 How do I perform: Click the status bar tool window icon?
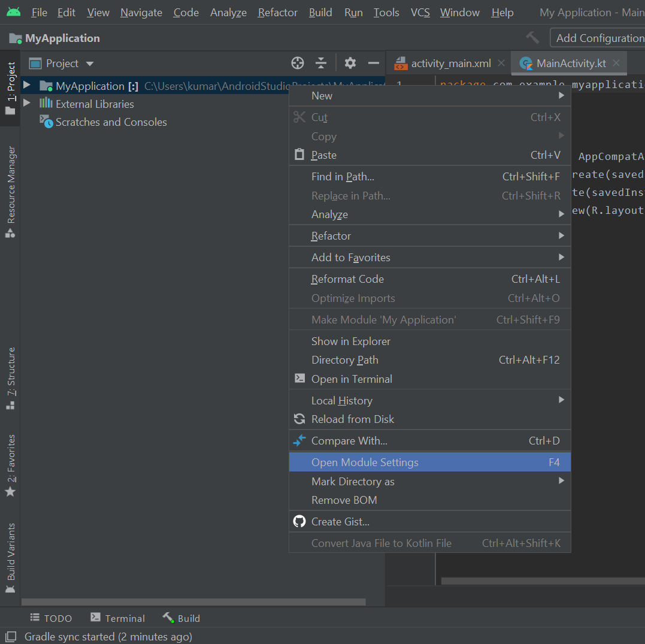click(10, 637)
